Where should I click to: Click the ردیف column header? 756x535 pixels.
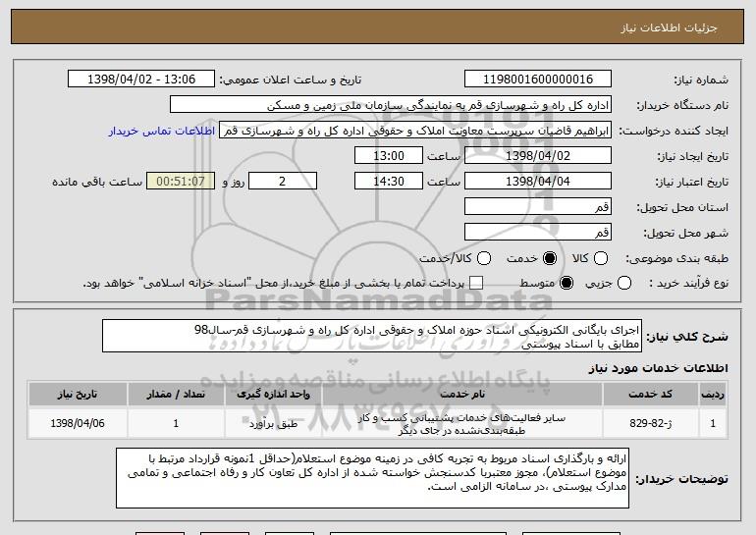point(713,395)
